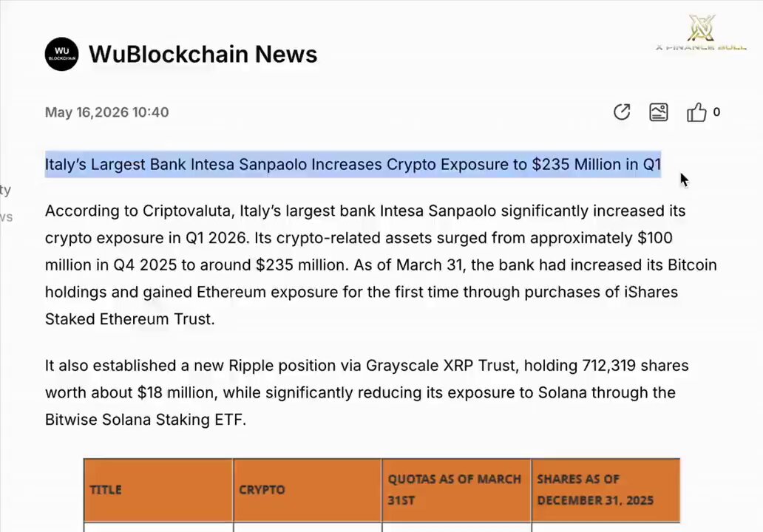Click the WuBlockchain round logo avatar
Image resolution: width=763 pixels, height=532 pixels.
coord(62,54)
